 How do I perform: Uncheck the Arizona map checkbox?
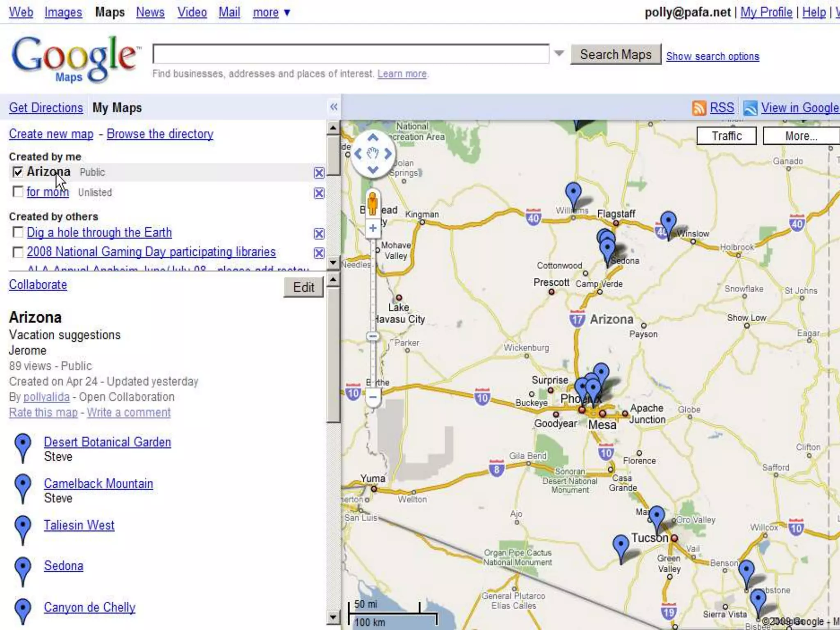coord(18,172)
